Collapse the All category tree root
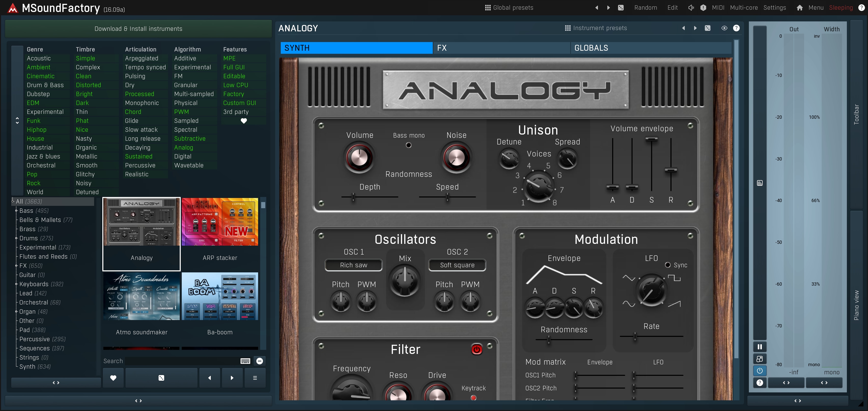The height and width of the screenshot is (411, 868). point(13,201)
